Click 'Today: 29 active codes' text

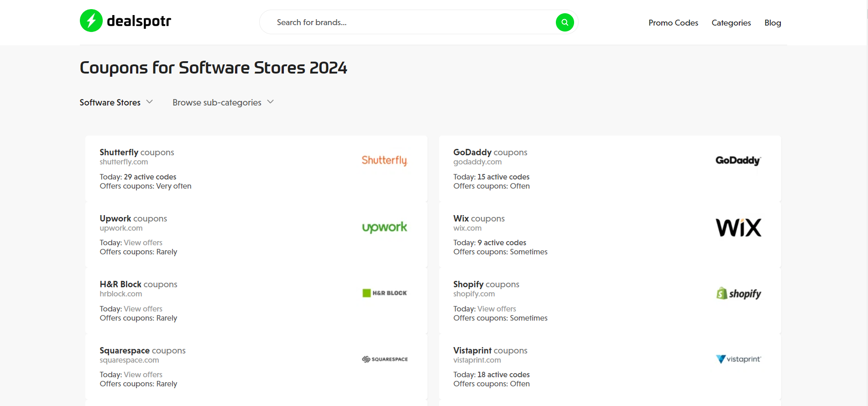coord(138,177)
